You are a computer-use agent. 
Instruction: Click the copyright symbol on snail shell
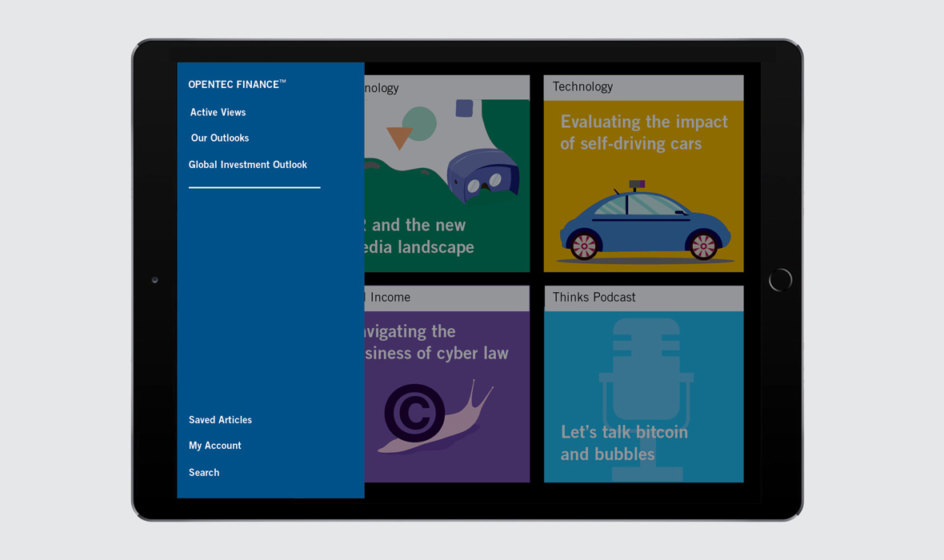(414, 414)
